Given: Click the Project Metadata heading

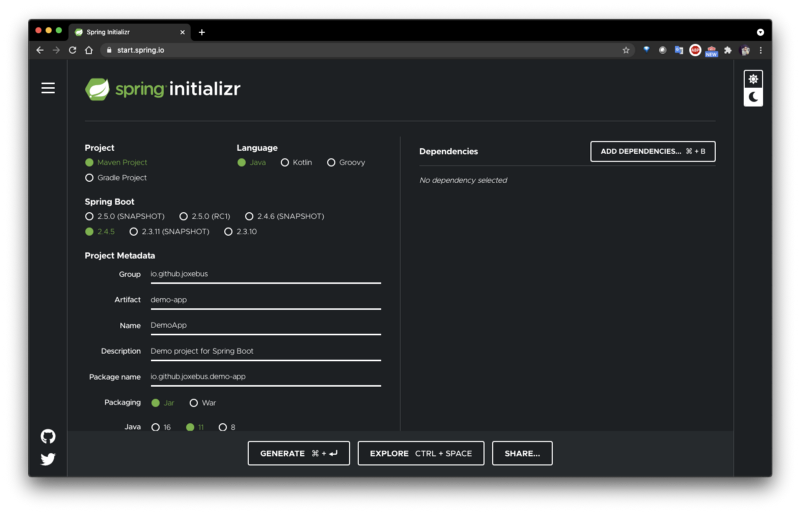Looking at the screenshot, I should (120, 256).
